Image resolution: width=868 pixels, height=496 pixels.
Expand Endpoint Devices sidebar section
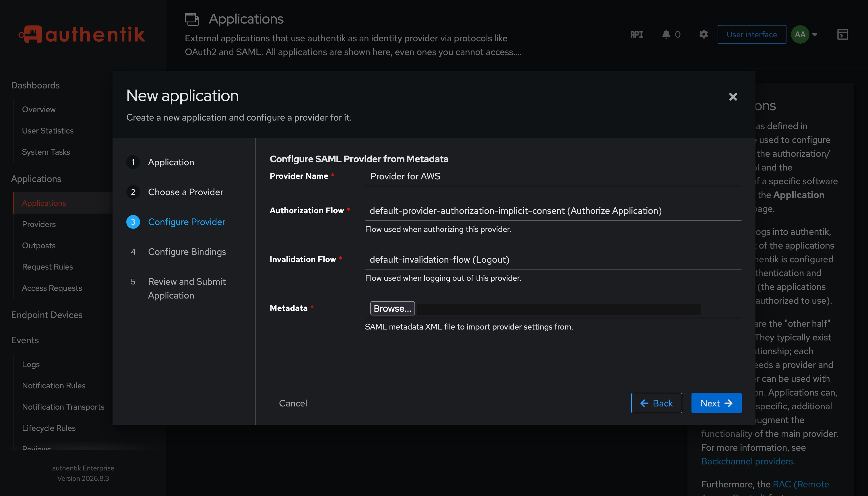pyautogui.click(x=47, y=315)
